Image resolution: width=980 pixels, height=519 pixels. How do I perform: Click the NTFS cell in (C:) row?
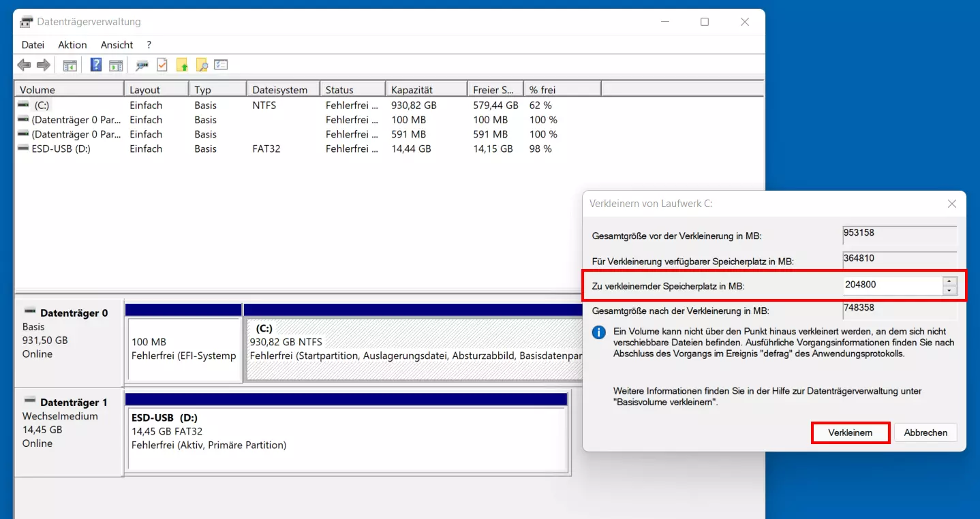[x=264, y=106]
